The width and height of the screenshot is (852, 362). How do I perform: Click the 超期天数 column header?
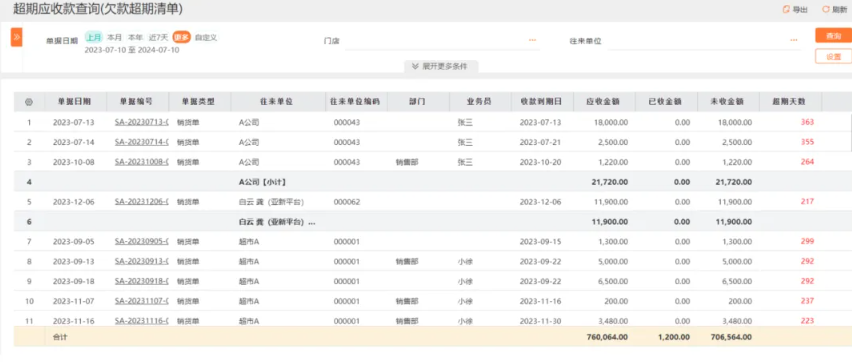(x=790, y=102)
